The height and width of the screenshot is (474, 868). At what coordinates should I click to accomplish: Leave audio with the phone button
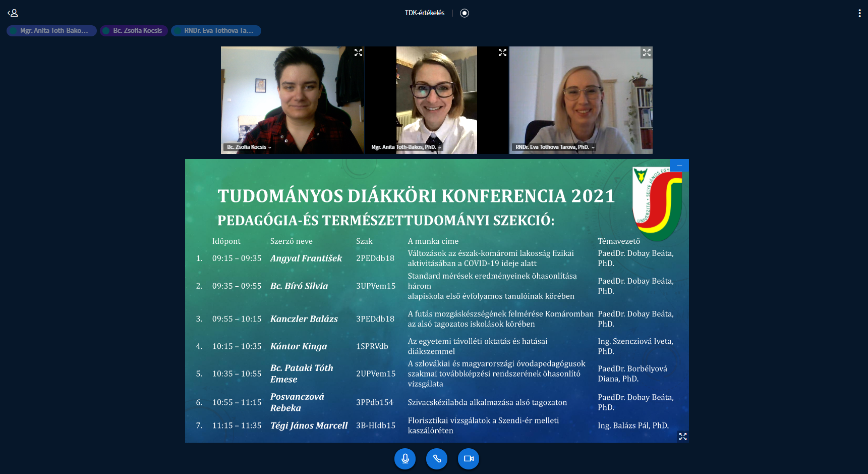[437, 459]
